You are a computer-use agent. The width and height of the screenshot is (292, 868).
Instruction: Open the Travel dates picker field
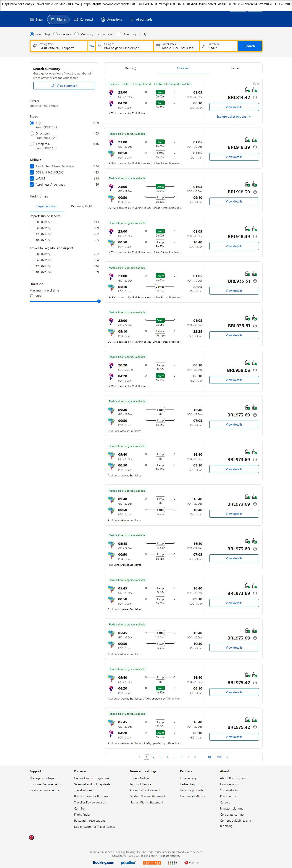[x=176, y=46]
